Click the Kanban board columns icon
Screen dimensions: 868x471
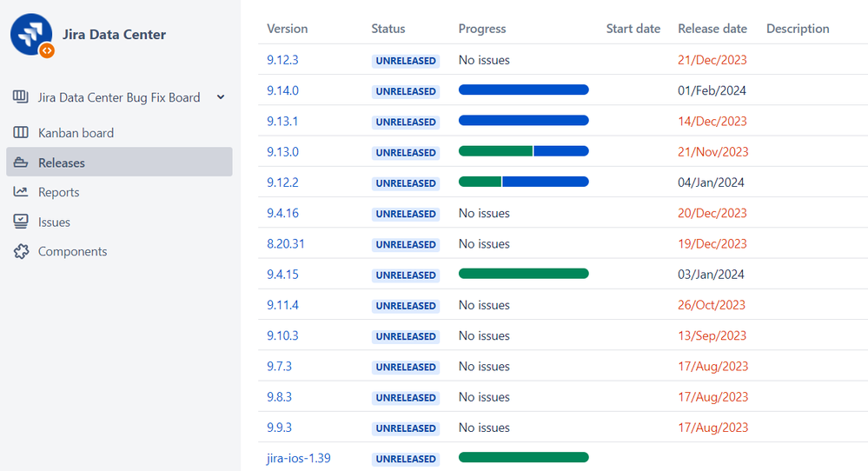21,132
